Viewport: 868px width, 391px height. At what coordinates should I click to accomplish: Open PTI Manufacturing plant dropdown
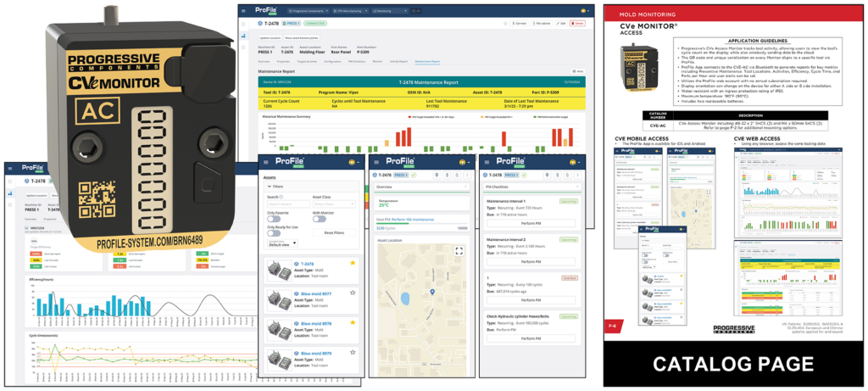[350, 10]
